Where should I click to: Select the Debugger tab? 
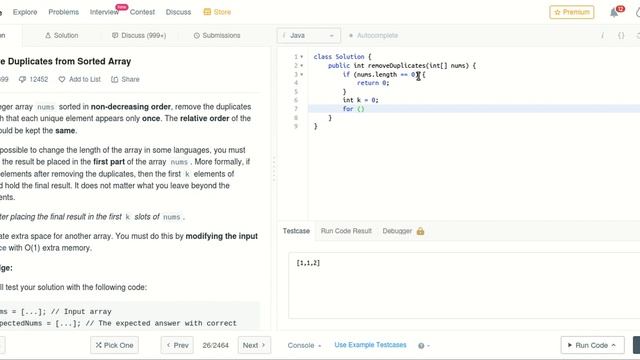tap(397, 231)
